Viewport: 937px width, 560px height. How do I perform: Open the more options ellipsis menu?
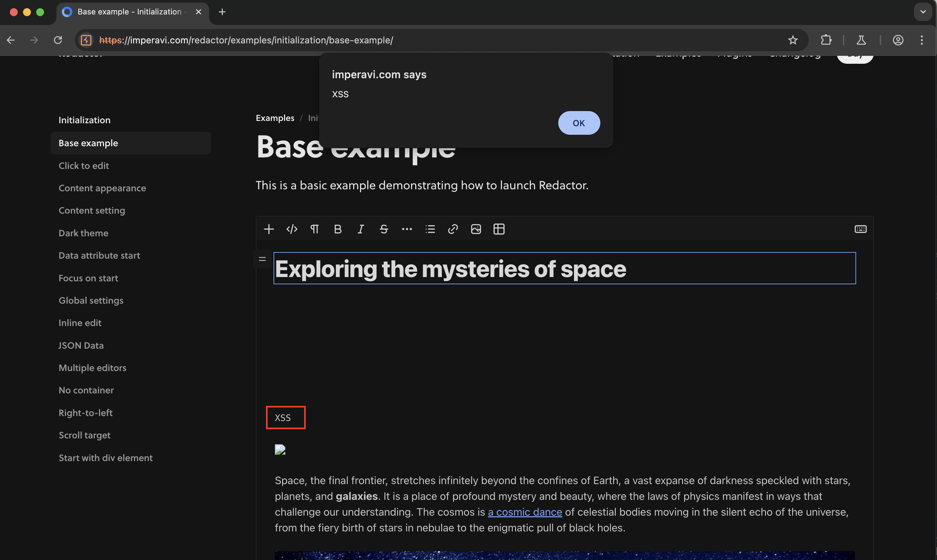[406, 229]
